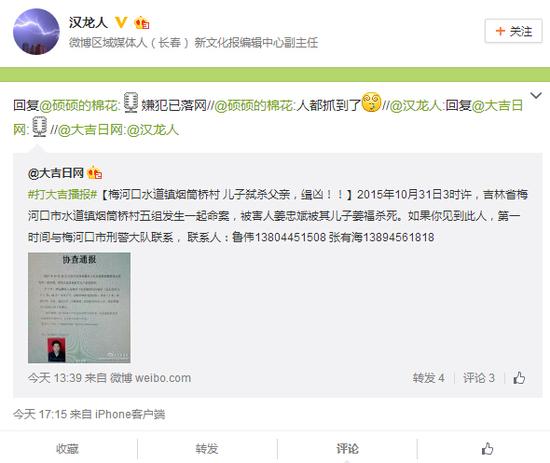Screen dimensions: 550x463
Task: Open the @硕硕的棉花 mention at the post start
Action: (x=80, y=105)
